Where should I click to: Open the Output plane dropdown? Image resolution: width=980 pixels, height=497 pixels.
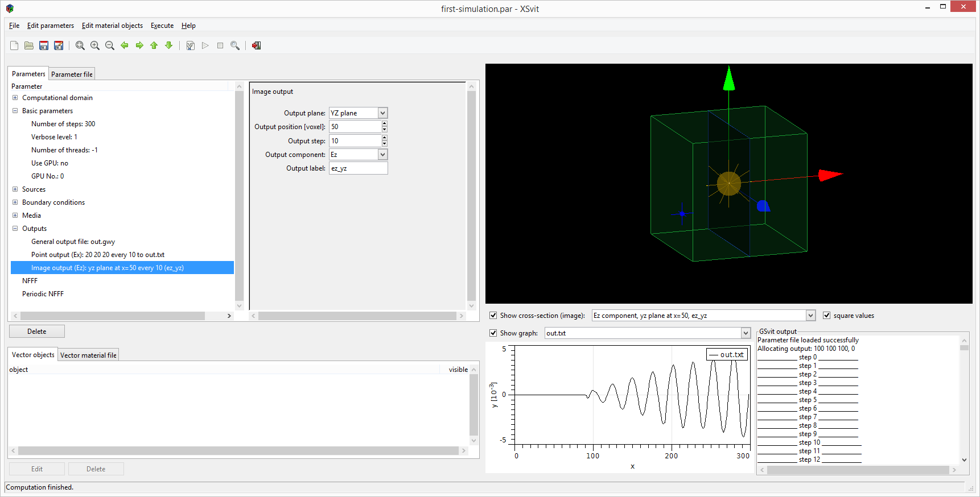382,113
